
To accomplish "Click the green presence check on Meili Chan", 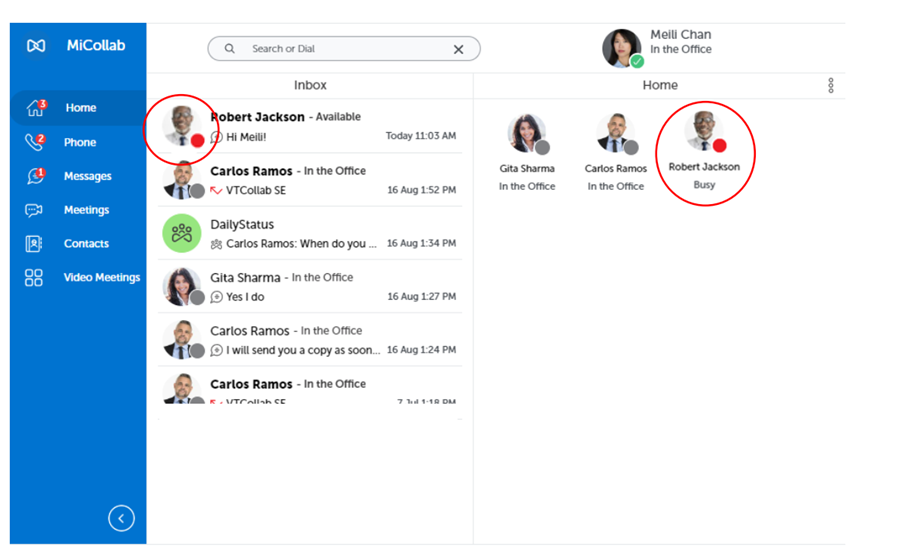I will [x=637, y=61].
